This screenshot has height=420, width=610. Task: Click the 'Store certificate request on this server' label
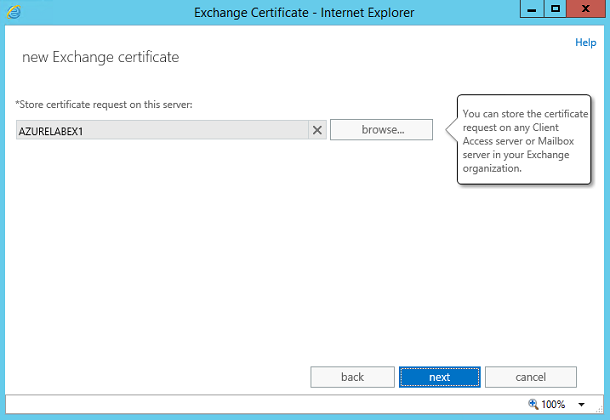pyautogui.click(x=104, y=105)
